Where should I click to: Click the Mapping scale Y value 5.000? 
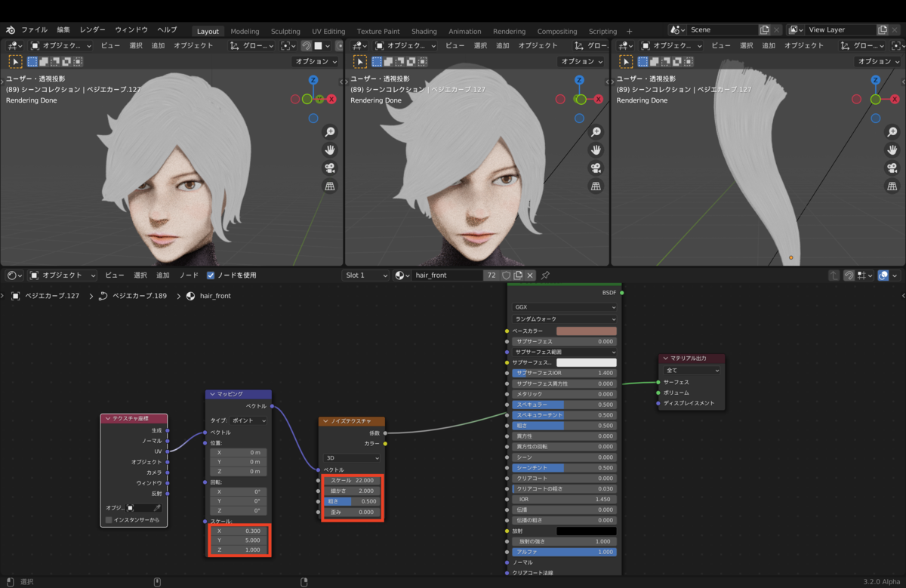coord(239,540)
